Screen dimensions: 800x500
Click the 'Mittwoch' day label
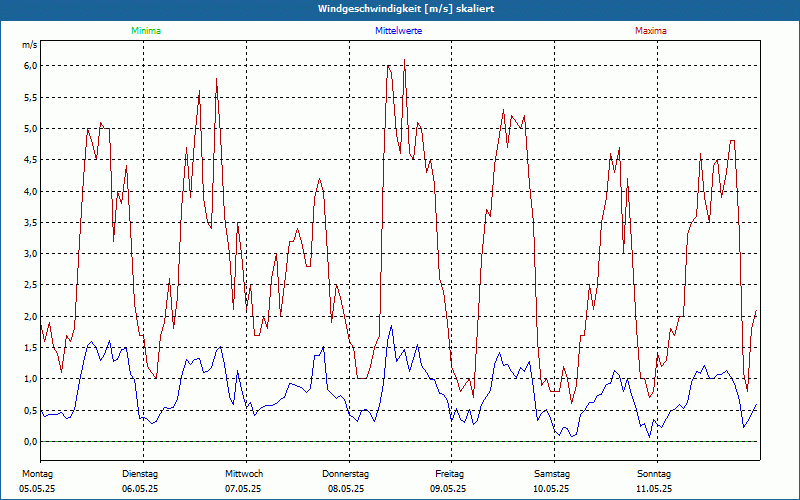click(244, 474)
